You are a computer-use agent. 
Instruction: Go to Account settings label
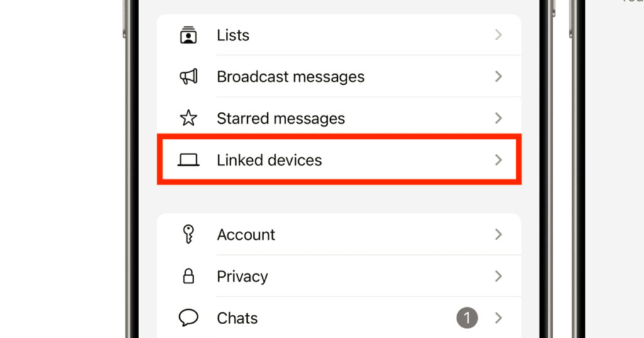tap(246, 234)
